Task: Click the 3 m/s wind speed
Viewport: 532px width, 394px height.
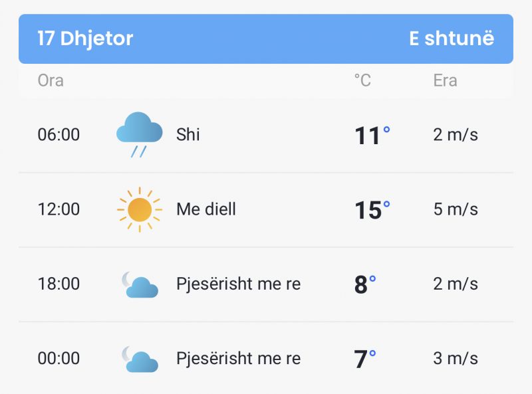Action: 456,358
